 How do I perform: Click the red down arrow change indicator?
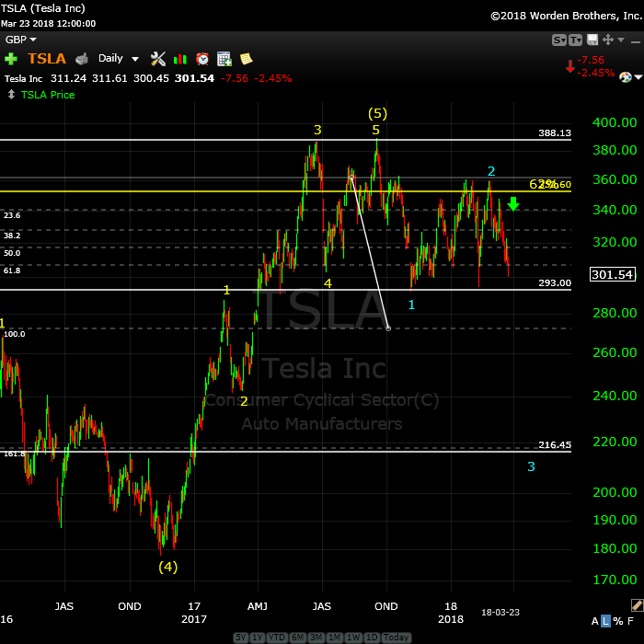(570, 66)
